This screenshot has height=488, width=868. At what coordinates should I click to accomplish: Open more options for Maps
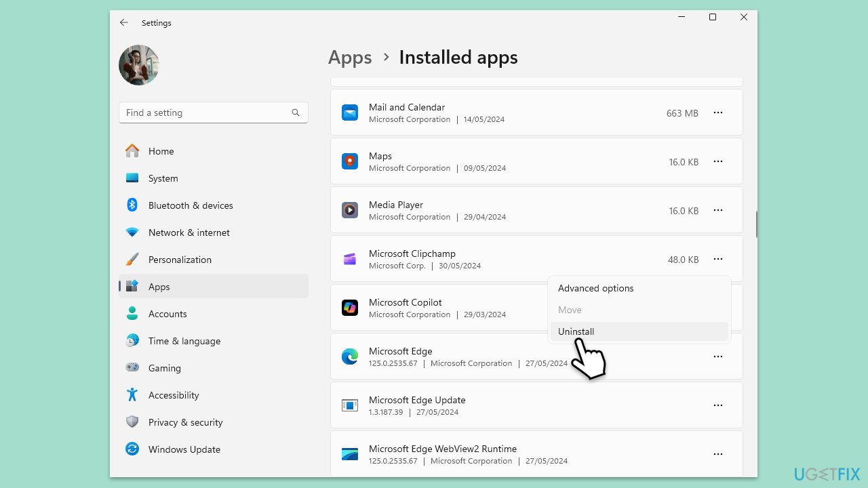pyautogui.click(x=718, y=161)
